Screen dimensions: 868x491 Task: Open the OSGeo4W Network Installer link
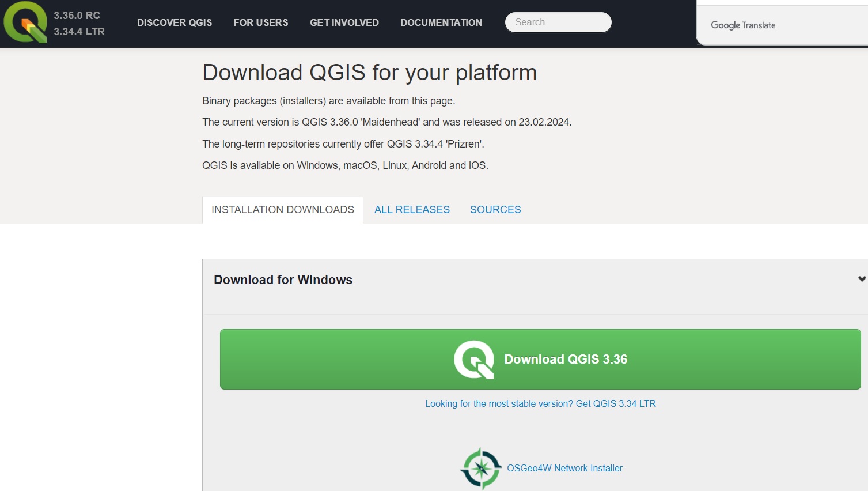564,469
